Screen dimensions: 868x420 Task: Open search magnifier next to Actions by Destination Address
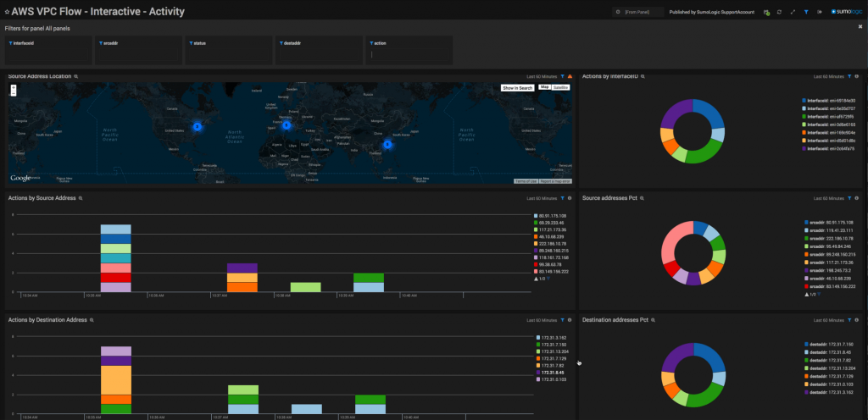tap(92, 320)
